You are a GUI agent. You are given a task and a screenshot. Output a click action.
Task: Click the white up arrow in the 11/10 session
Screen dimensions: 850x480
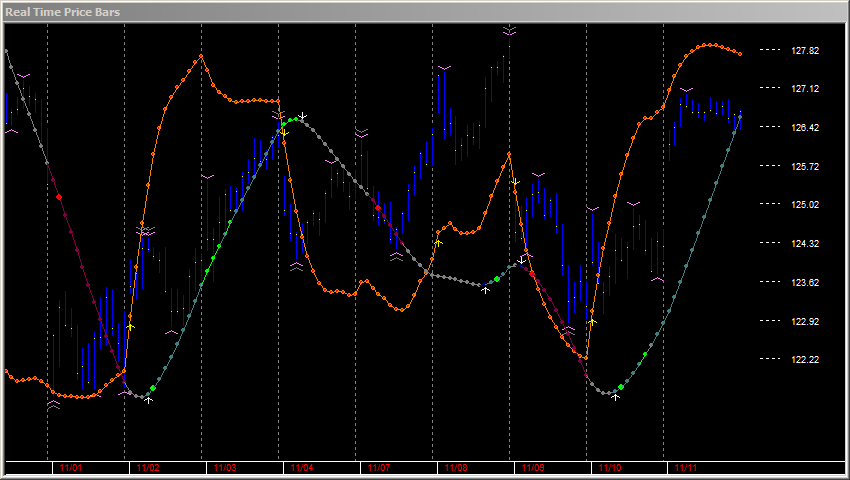pyautogui.click(x=615, y=397)
